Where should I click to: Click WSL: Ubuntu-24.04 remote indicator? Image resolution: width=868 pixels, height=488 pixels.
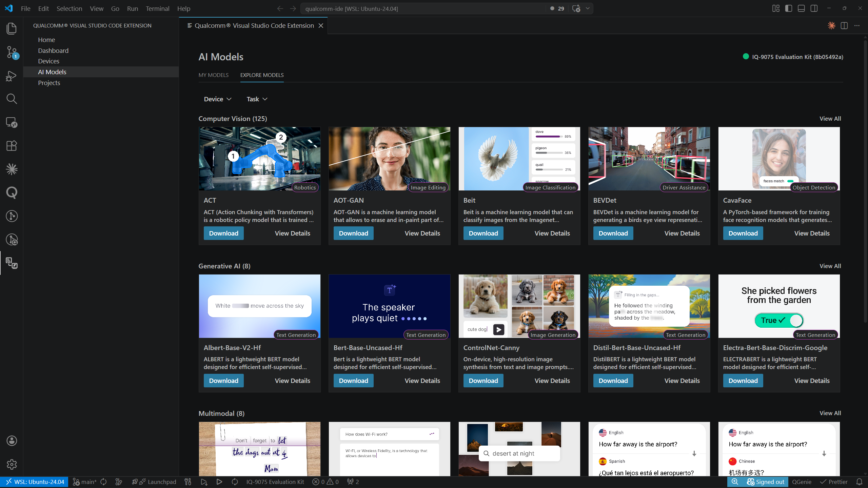click(34, 482)
